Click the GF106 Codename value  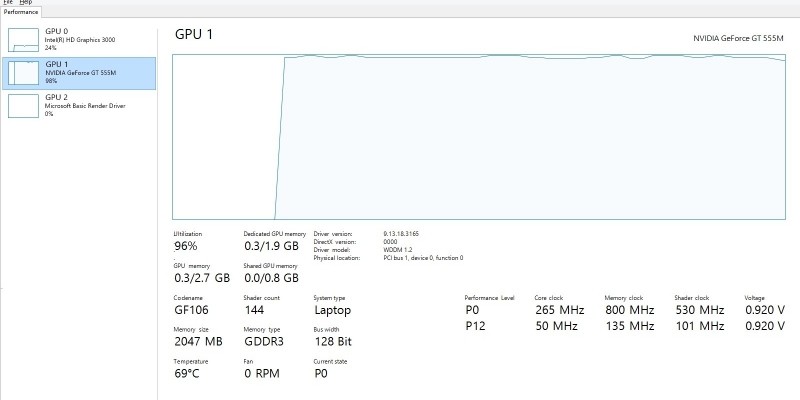[192, 310]
